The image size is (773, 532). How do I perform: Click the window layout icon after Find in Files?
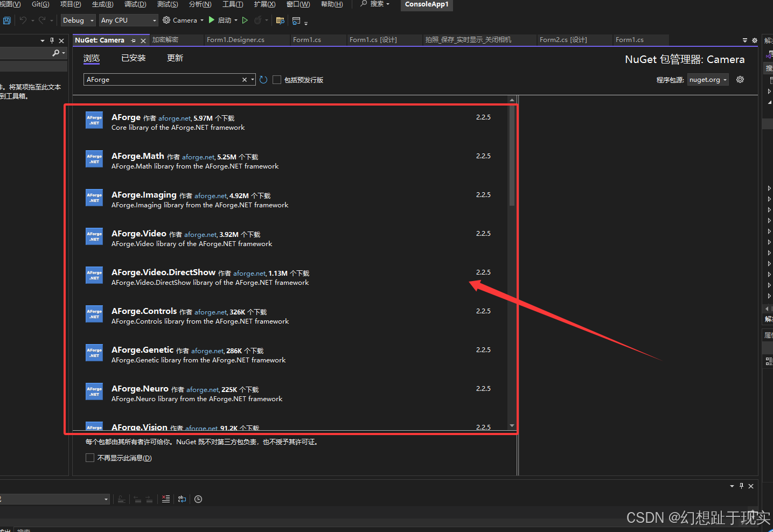[x=296, y=20]
